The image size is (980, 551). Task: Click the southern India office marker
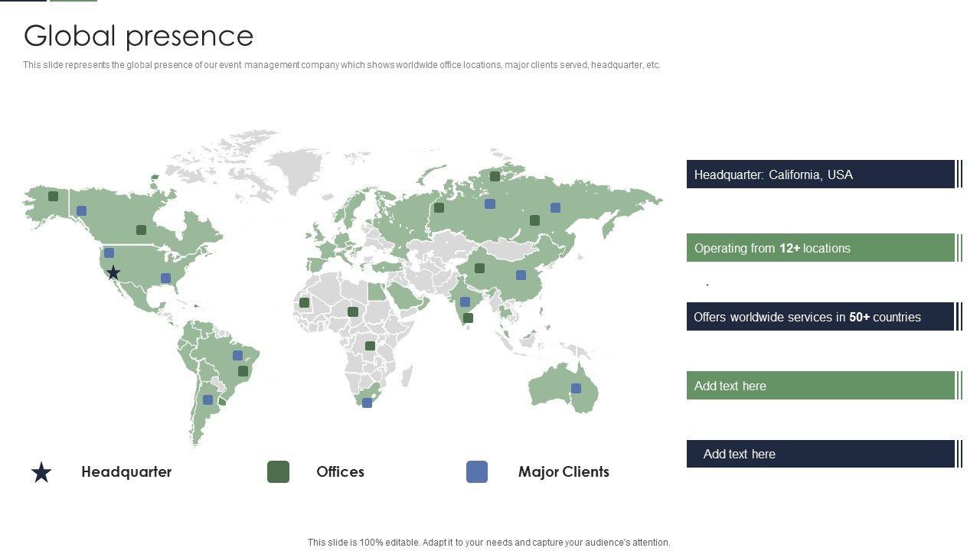click(468, 318)
